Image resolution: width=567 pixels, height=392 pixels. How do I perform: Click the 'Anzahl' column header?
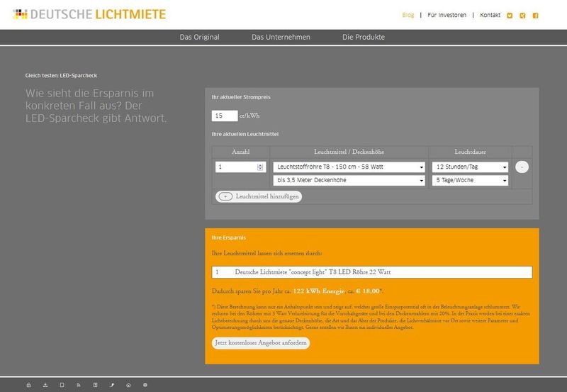tap(240, 152)
